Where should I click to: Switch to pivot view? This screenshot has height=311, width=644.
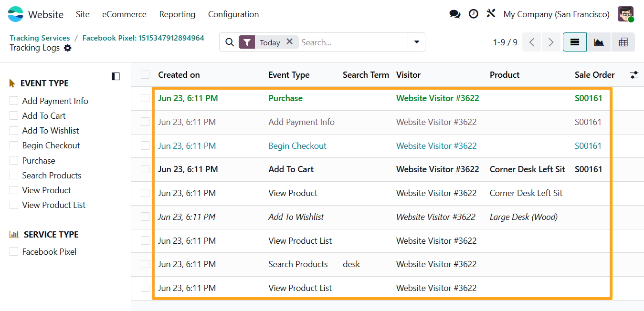[623, 42]
